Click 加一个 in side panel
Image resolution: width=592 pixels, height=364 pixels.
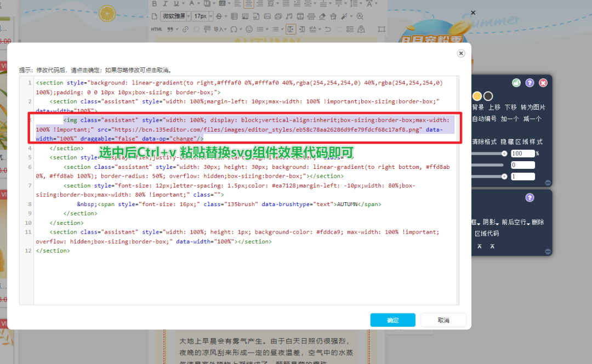coord(510,118)
